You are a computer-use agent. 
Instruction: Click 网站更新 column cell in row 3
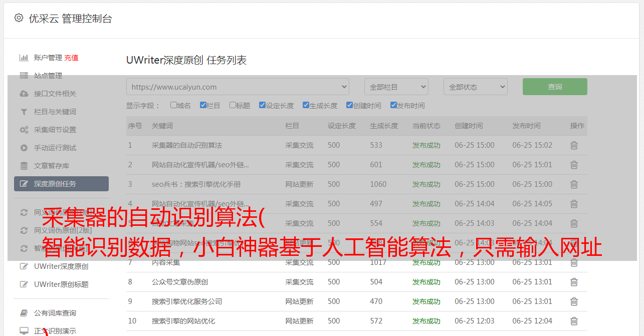coord(299,184)
